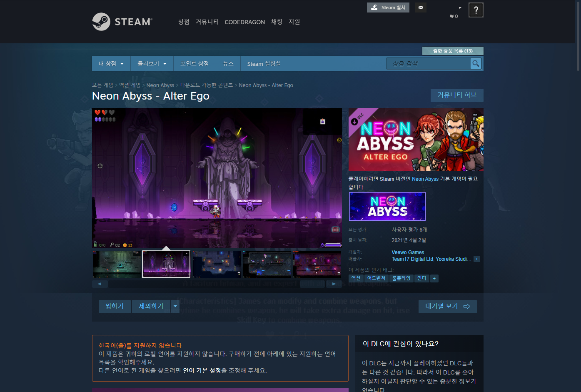
Task: Click Team17 Digital Ltd publisher link
Action: 412,259
